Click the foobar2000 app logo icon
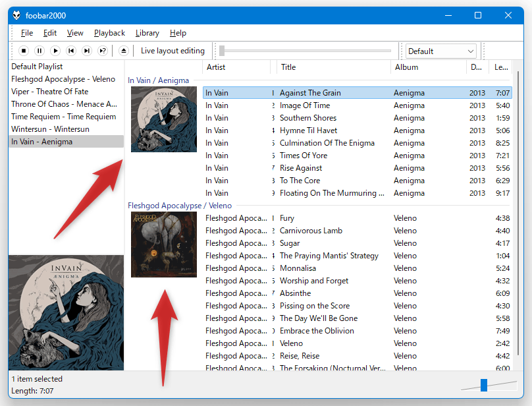This screenshot has height=406, width=532. (x=16, y=15)
